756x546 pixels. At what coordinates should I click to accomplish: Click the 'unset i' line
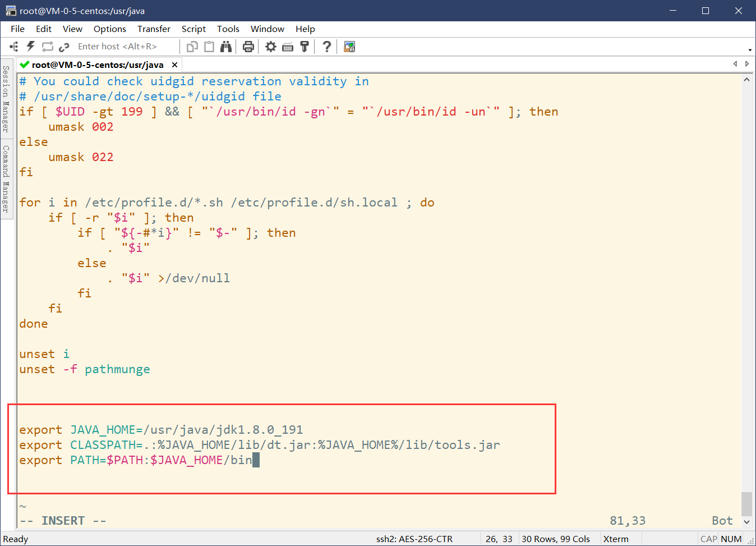pos(44,354)
